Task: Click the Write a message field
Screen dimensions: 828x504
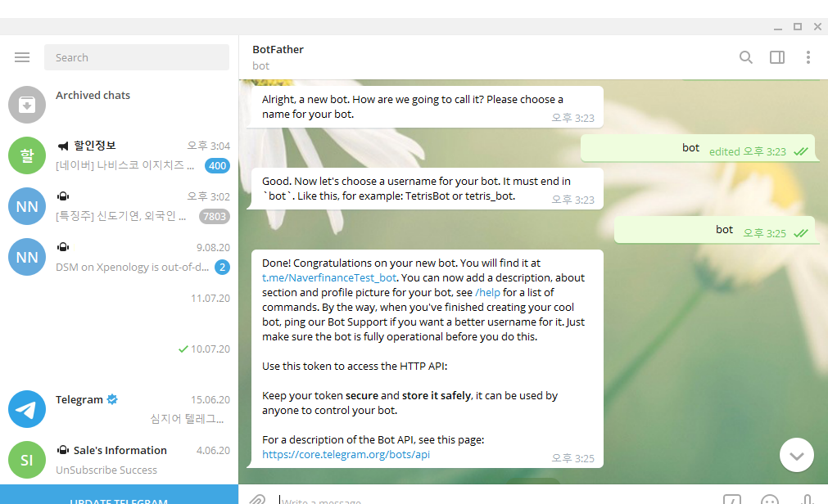Action: pyautogui.click(x=496, y=500)
